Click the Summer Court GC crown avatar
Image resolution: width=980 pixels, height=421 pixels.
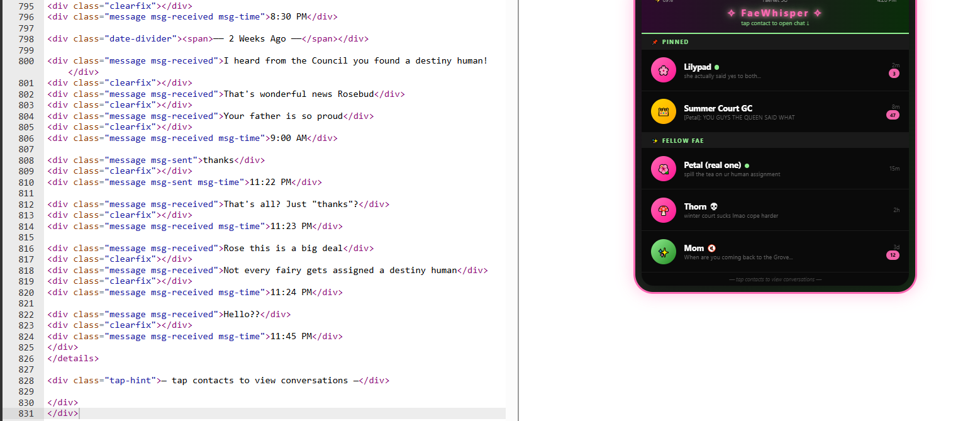pyautogui.click(x=663, y=112)
